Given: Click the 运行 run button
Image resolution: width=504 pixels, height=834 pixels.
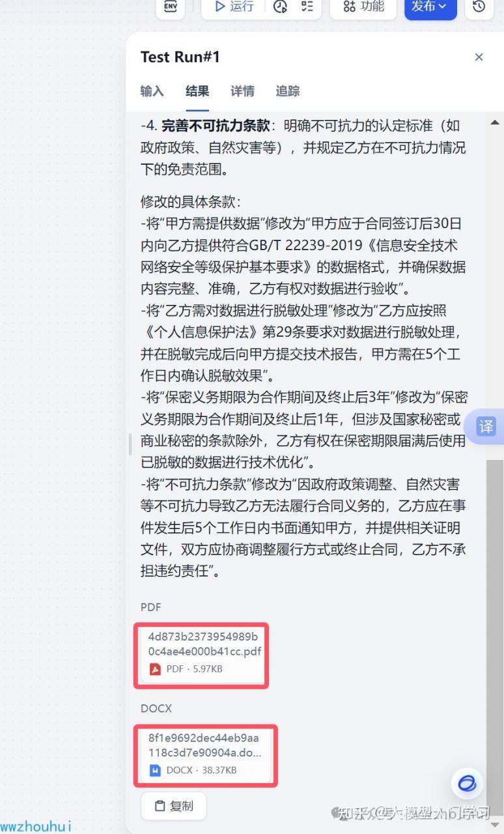Looking at the screenshot, I should tap(234, 6).
